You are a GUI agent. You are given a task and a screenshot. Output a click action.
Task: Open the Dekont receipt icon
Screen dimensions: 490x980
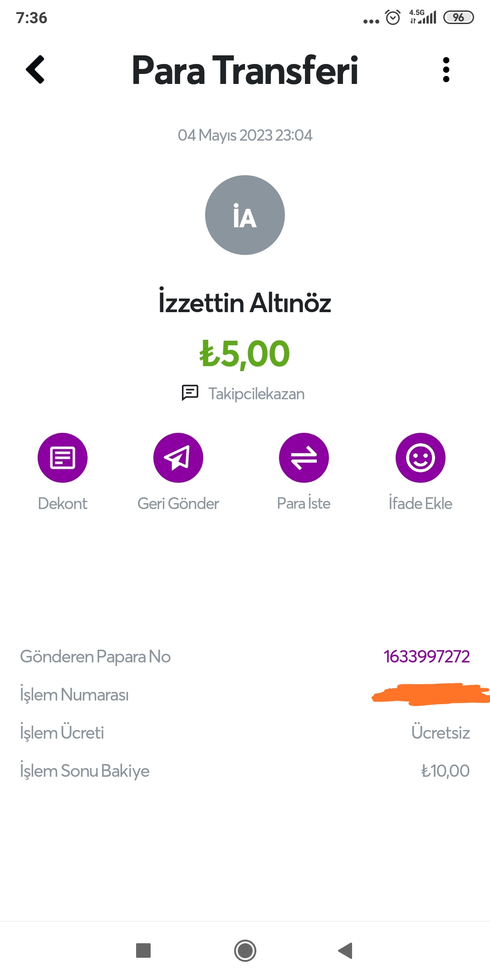click(63, 458)
